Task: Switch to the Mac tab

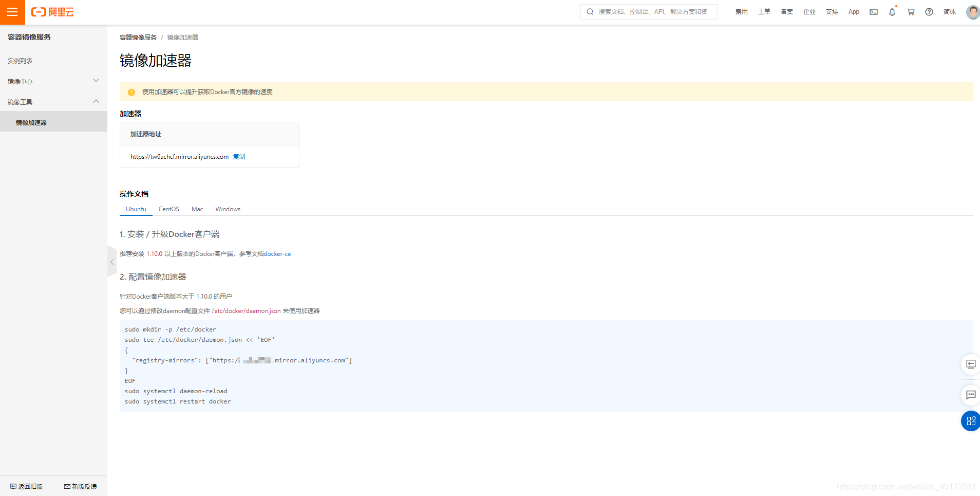Action: tap(197, 209)
